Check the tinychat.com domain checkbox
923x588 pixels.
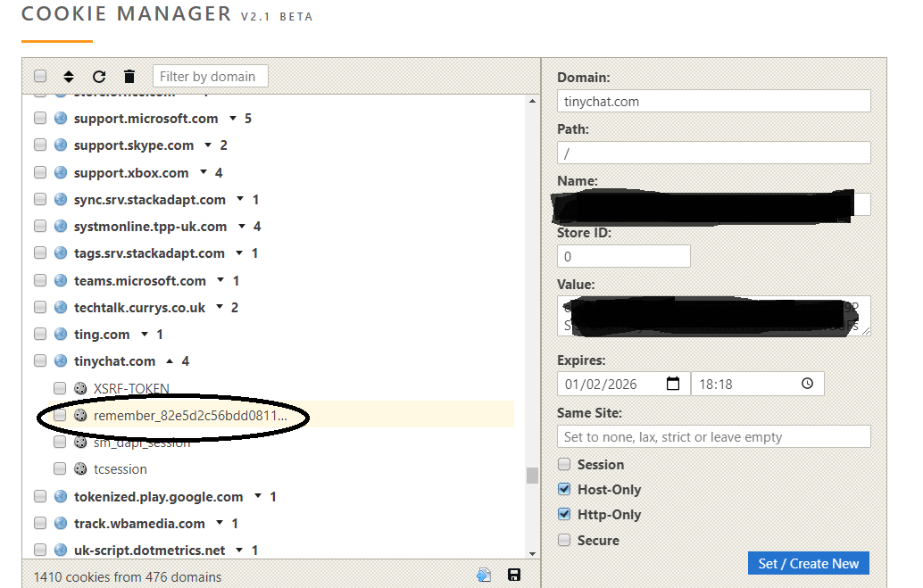[x=40, y=360]
